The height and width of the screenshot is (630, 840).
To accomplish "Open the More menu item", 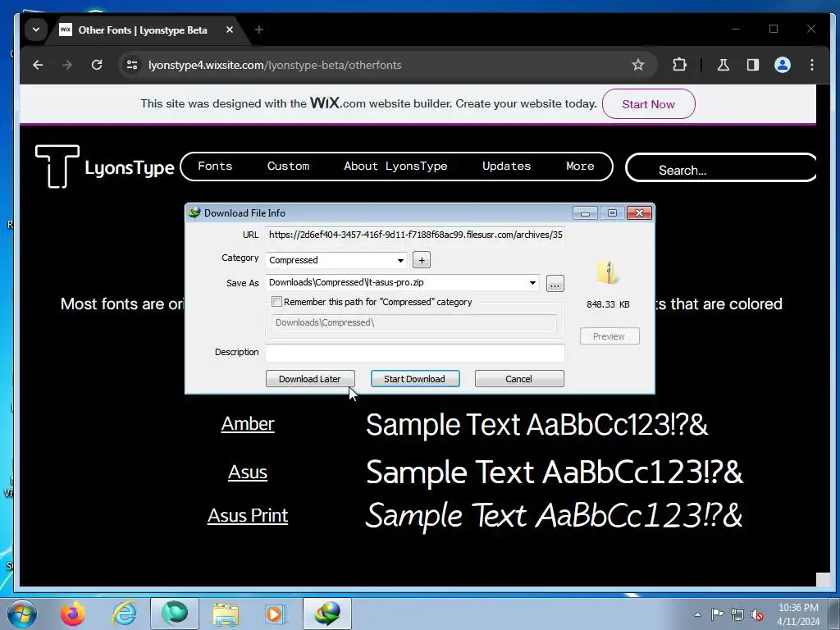I will [580, 166].
